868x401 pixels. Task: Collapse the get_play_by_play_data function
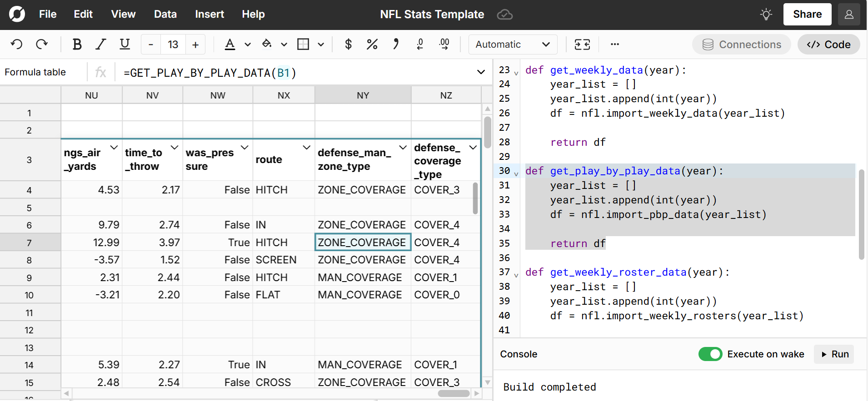click(516, 174)
